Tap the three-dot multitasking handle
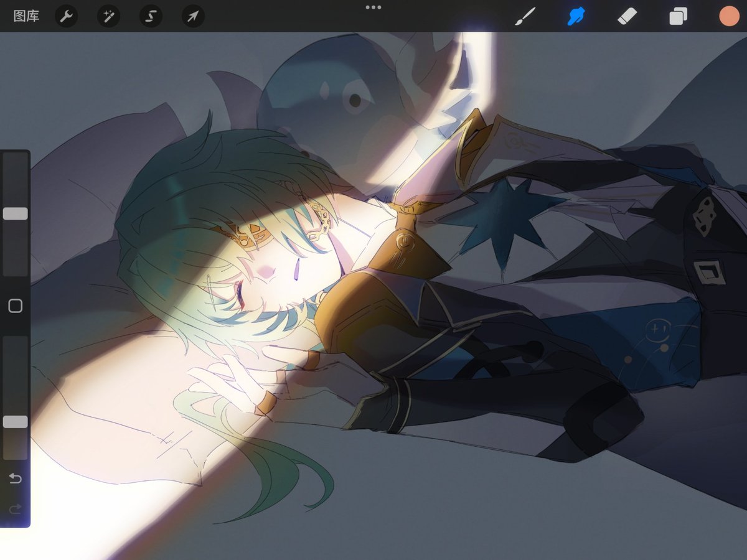 374,7
